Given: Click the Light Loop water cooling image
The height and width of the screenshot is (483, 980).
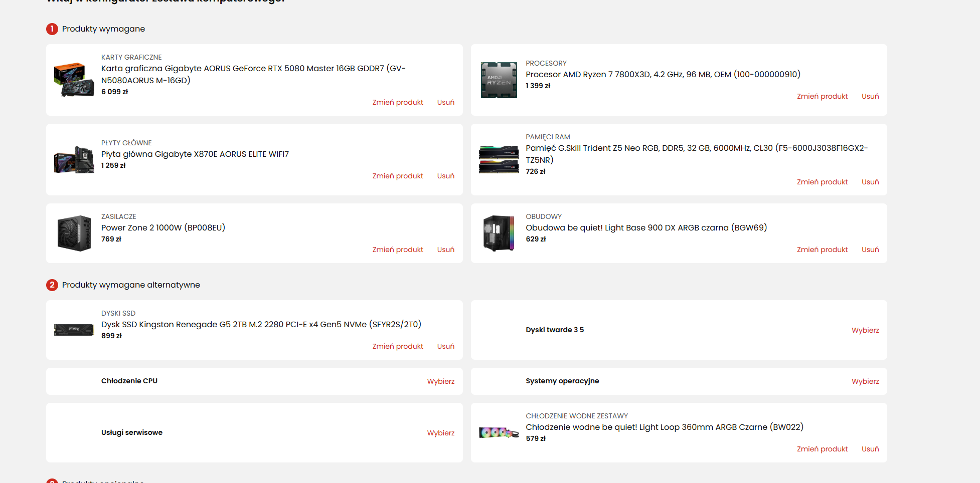Looking at the screenshot, I should (x=499, y=432).
